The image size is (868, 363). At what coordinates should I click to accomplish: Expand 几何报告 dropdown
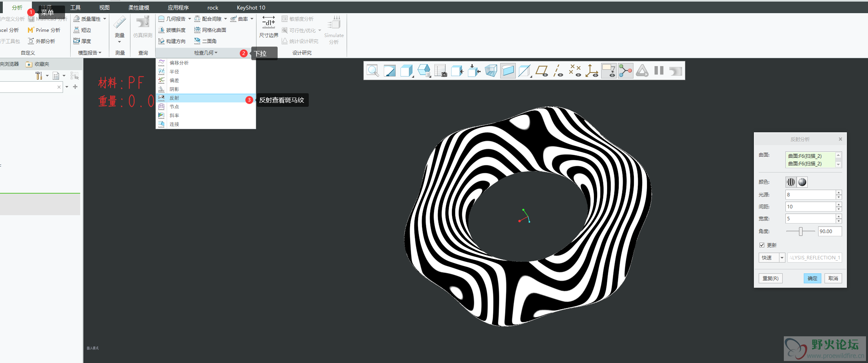[189, 19]
